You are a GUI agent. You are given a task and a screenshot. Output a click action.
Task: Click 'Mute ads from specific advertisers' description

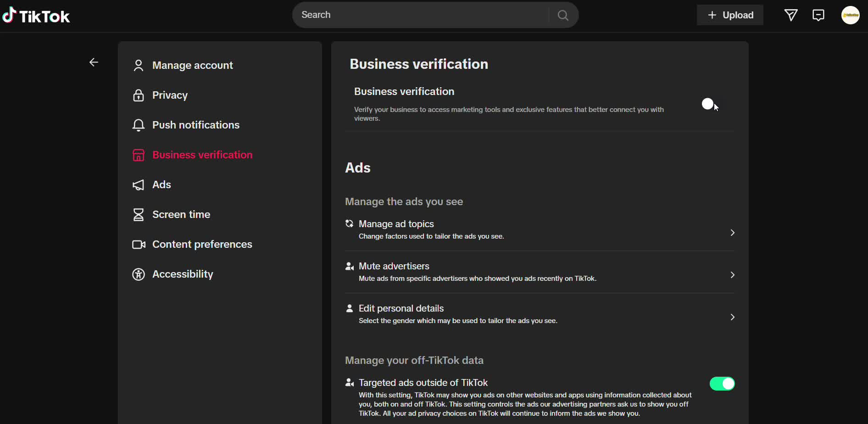coord(478,279)
